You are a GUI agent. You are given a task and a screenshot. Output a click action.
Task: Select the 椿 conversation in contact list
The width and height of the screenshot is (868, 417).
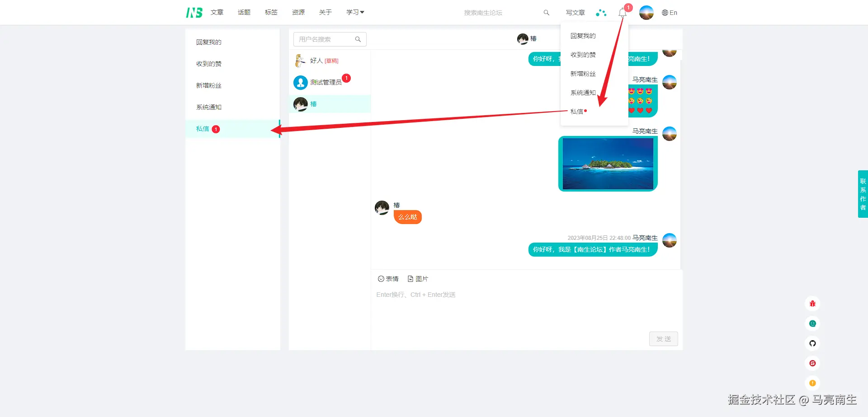click(x=330, y=104)
